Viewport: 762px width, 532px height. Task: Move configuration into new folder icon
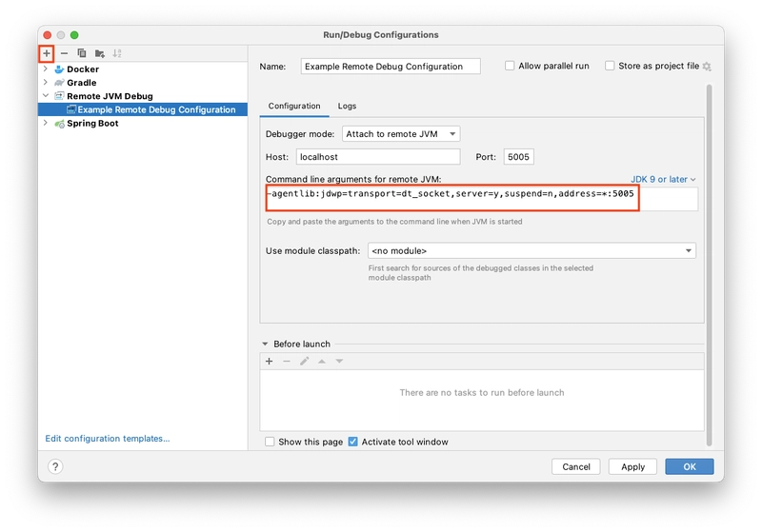point(100,53)
